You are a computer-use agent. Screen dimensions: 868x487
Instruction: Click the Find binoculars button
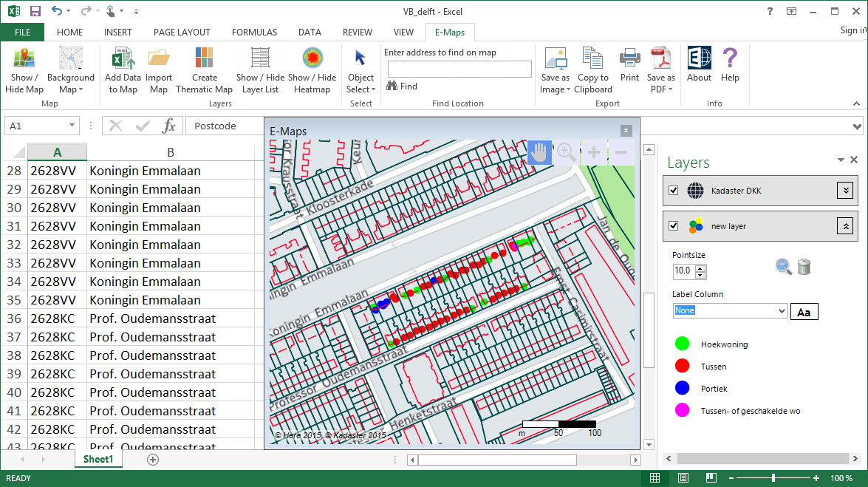click(x=402, y=86)
